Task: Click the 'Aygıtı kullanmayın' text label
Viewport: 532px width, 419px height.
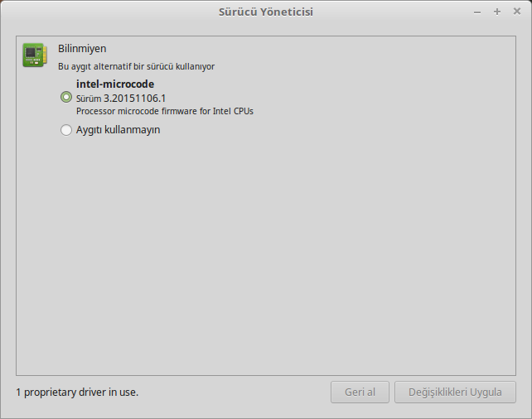Action: tap(118, 130)
